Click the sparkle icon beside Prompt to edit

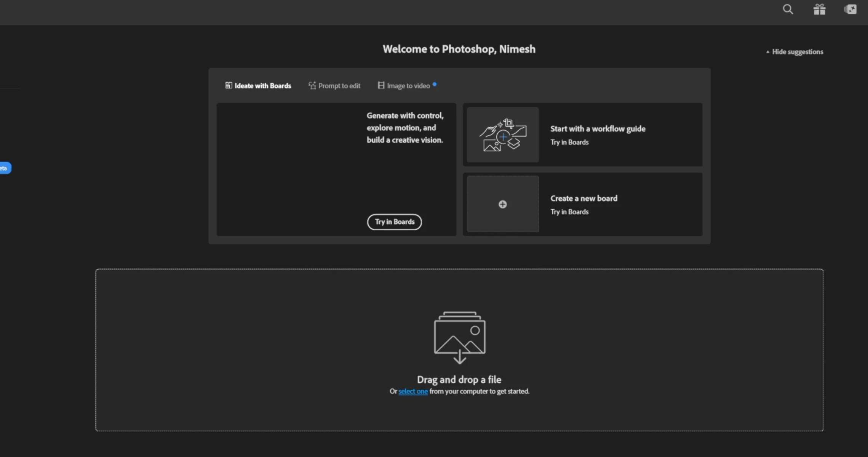click(x=312, y=85)
